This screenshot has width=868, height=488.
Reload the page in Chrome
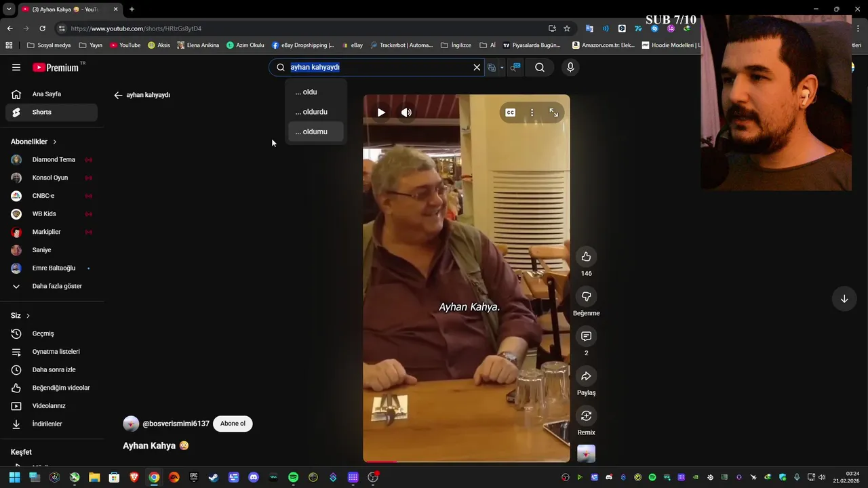pos(42,28)
